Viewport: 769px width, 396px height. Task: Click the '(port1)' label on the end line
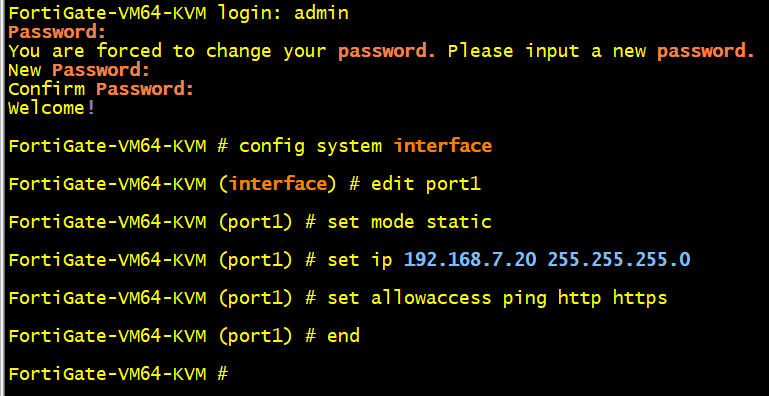click(x=256, y=336)
